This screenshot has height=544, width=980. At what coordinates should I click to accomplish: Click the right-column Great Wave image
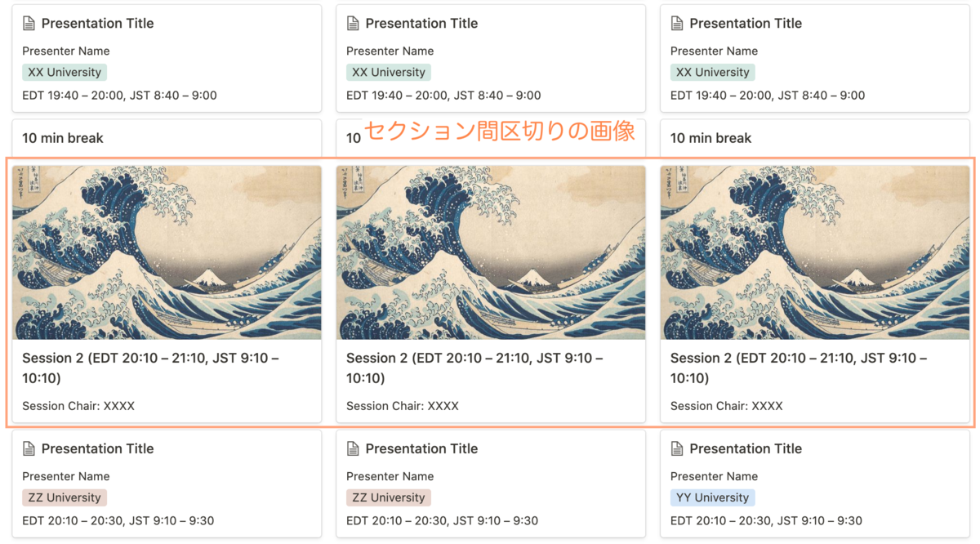tap(814, 253)
